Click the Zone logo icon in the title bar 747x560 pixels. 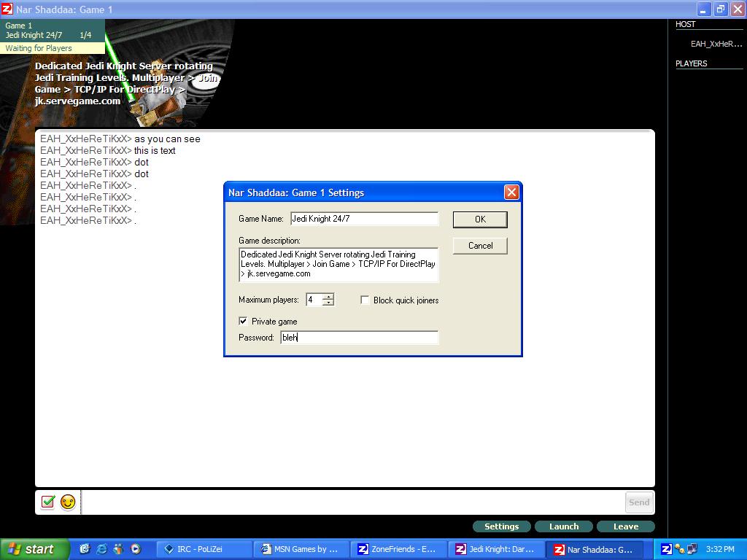pyautogui.click(x=7, y=9)
